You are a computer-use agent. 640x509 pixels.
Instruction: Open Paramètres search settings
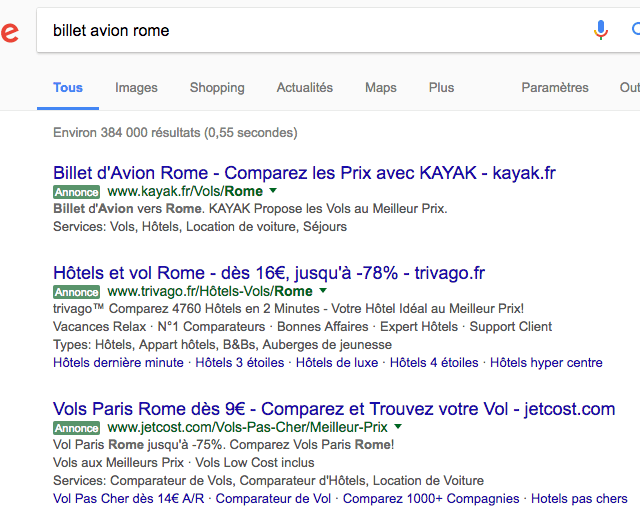(555, 87)
